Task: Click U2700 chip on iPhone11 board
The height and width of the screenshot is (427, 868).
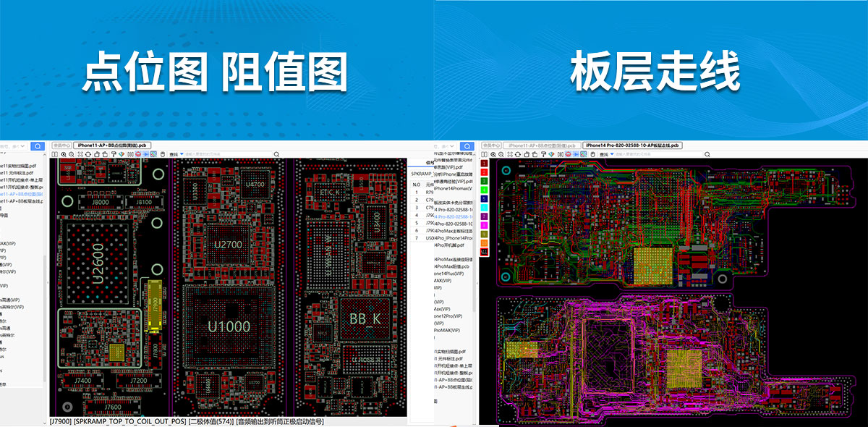Action: 229,245
